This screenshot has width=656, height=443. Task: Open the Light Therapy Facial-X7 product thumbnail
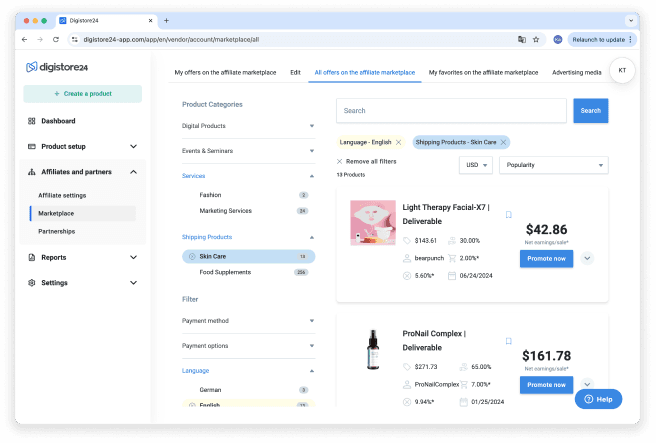tap(373, 223)
